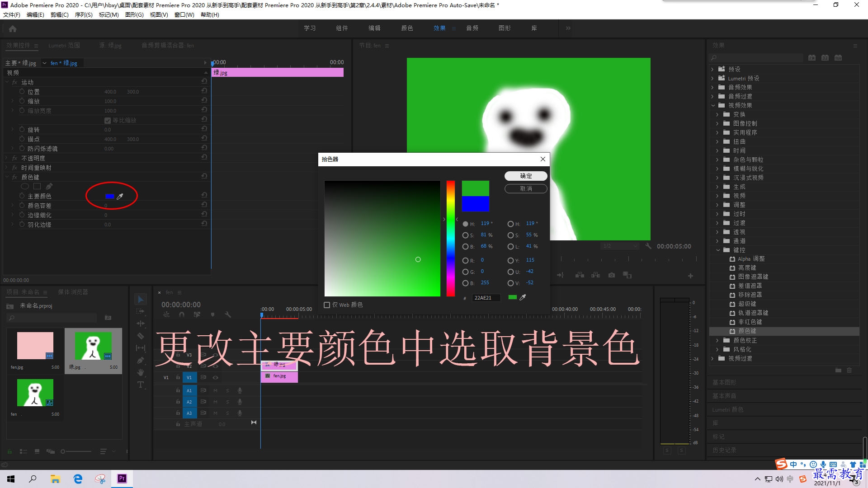
Task: Collapse the 视频效果 folder
Action: [x=713, y=105]
